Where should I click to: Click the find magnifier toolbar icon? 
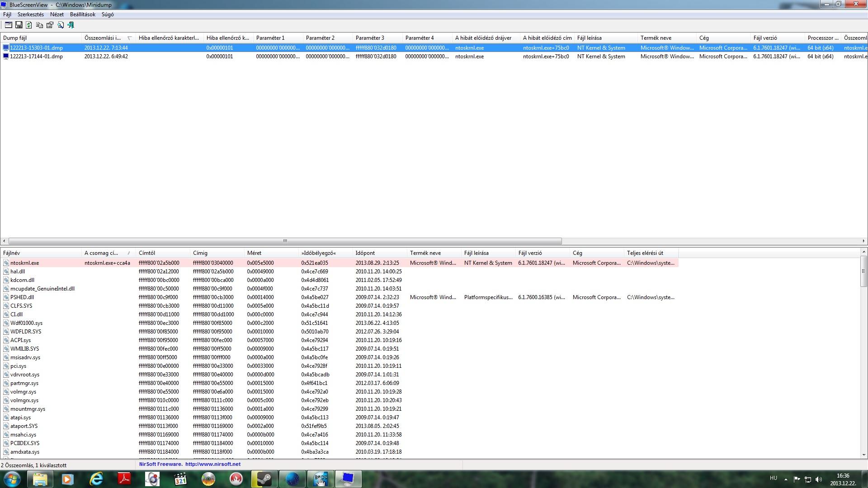[x=61, y=25]
